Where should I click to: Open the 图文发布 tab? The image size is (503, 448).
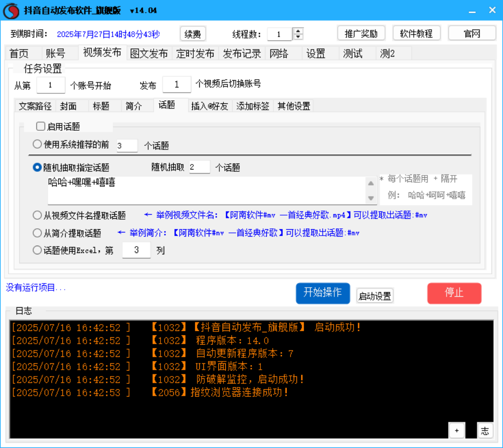pos(149,53)
